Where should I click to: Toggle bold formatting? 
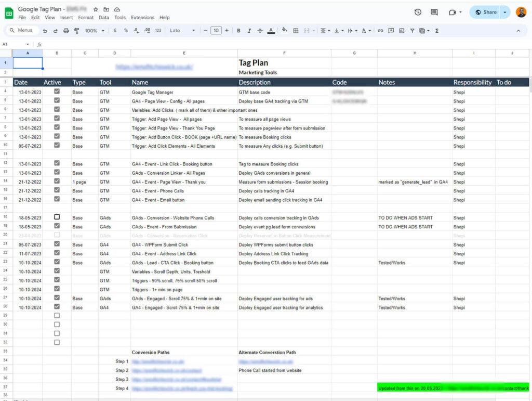point(238,31)
